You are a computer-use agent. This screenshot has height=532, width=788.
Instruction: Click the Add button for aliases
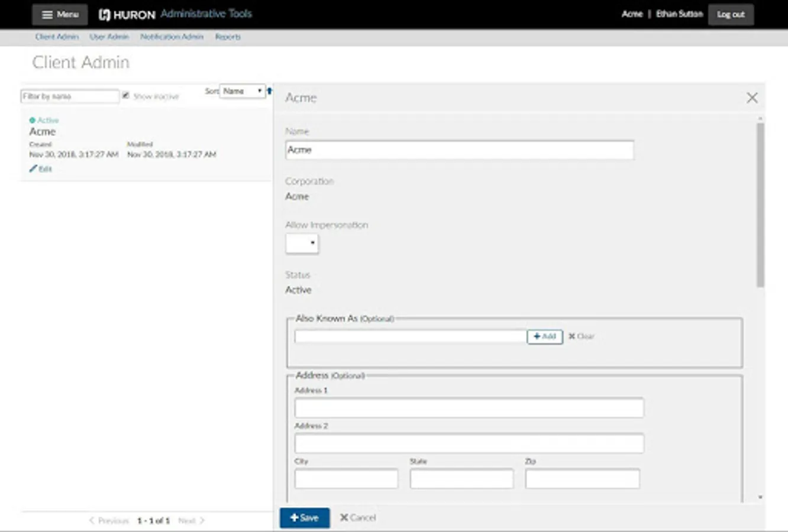click(x=545, y=336)
